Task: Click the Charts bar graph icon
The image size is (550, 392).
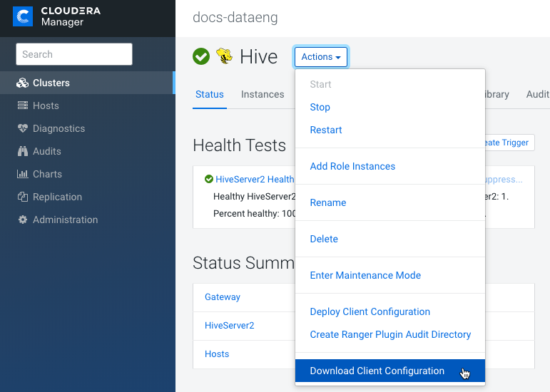Action: (x=22, y=174)
